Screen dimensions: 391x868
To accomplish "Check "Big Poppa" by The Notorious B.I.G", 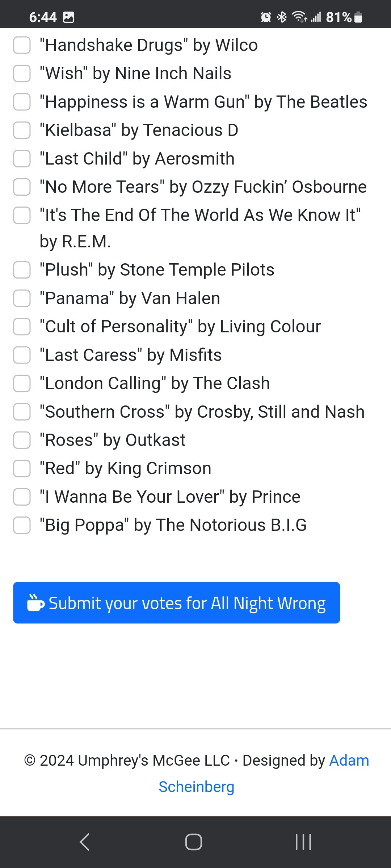I will 22,525.
